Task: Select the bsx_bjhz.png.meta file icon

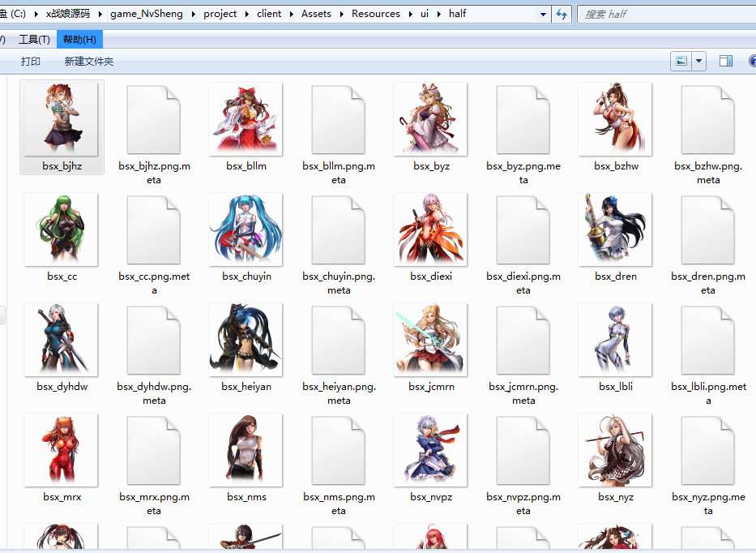Action: pos(154,120)
